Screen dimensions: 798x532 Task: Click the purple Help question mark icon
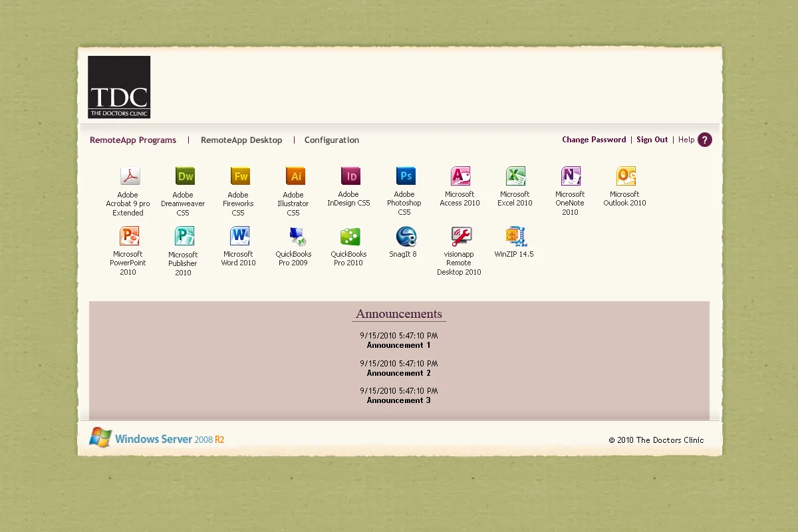(x=705, y=140)
